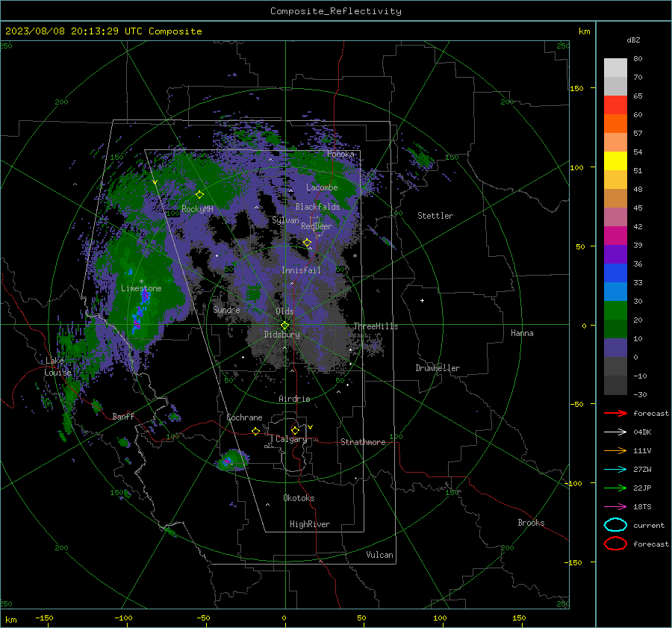Click the dark orange 60 dBZ swatch
This screenshot has width=672, height=628.
coord(615,123)
